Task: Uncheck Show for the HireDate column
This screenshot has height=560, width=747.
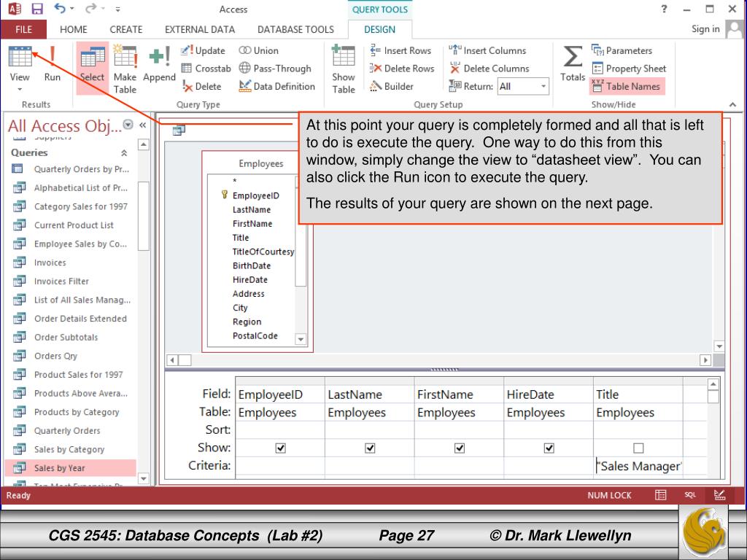Action: (x=549, y=448)
